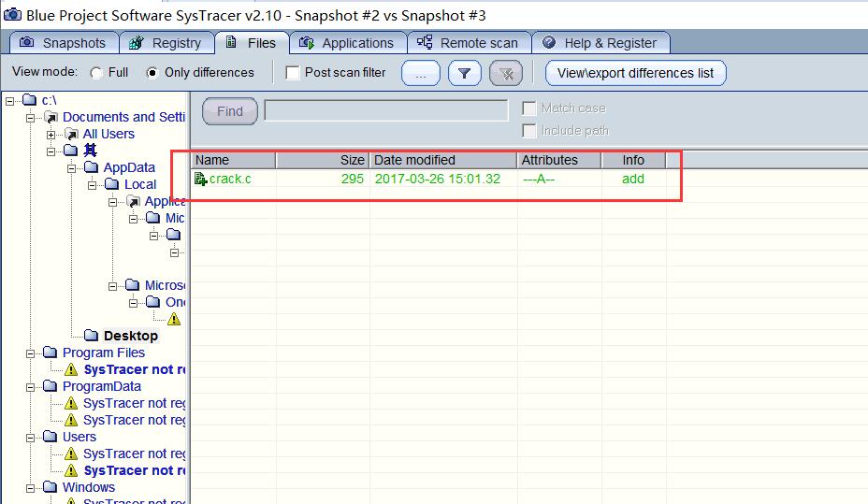Click the Desktop folder icon
The height and width of the screenshot is (504, 868).
tap(91, 335)
